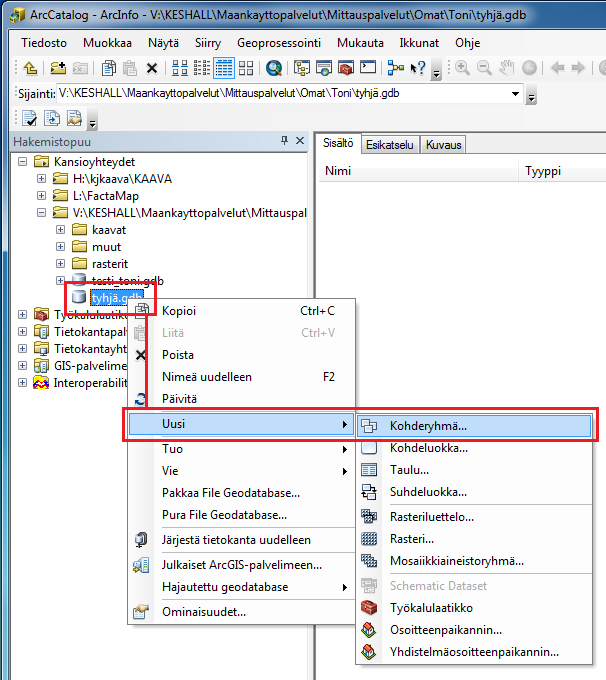The width and height of the screenshot is (606, 680).
Task: Create a new Kohderyhmä
Action: (x=474, y=426)
